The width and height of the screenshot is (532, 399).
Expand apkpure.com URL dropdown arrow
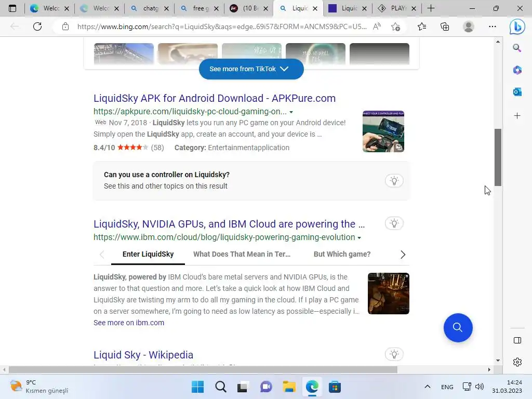(x=291, y=112)
